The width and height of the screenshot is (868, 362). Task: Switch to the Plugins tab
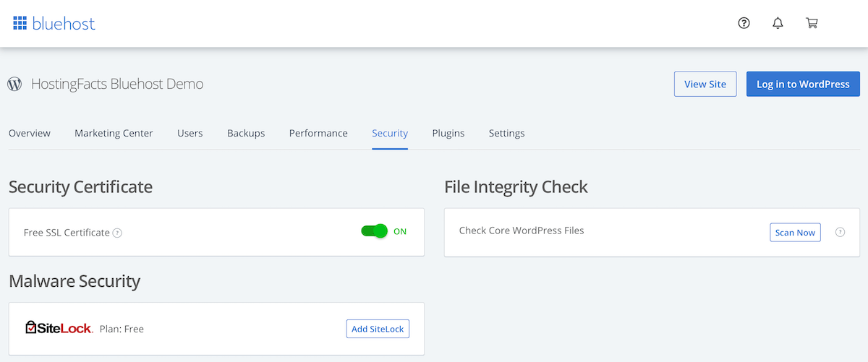pyautogui.click(x=448, y=133)
